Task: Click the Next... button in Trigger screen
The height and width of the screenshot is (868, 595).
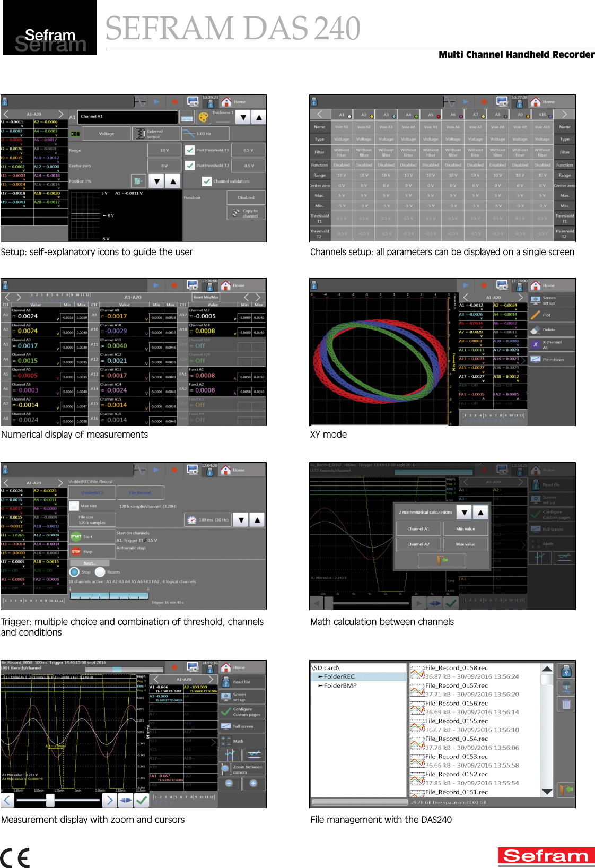Action: [x=90, y=563]
